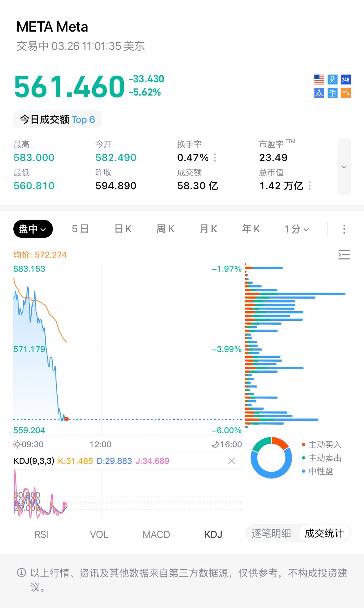
Task: Select the MACD indicator tab
Action: click(156, 535)
